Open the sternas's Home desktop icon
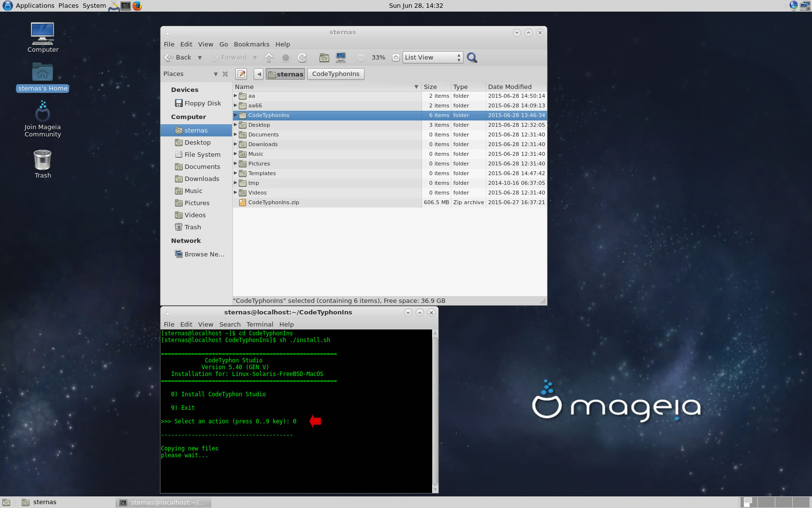This screenshot has height=508, width=812. pos(43,77)
